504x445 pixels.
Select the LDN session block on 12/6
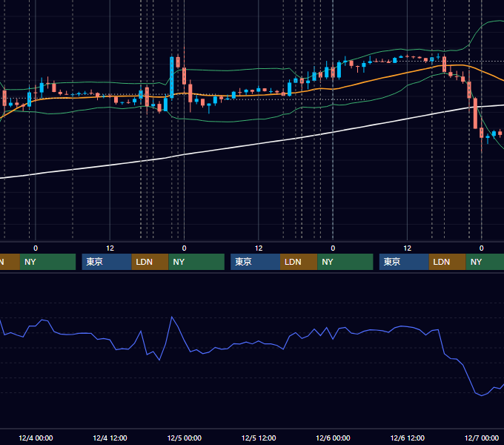coord(447,262)
